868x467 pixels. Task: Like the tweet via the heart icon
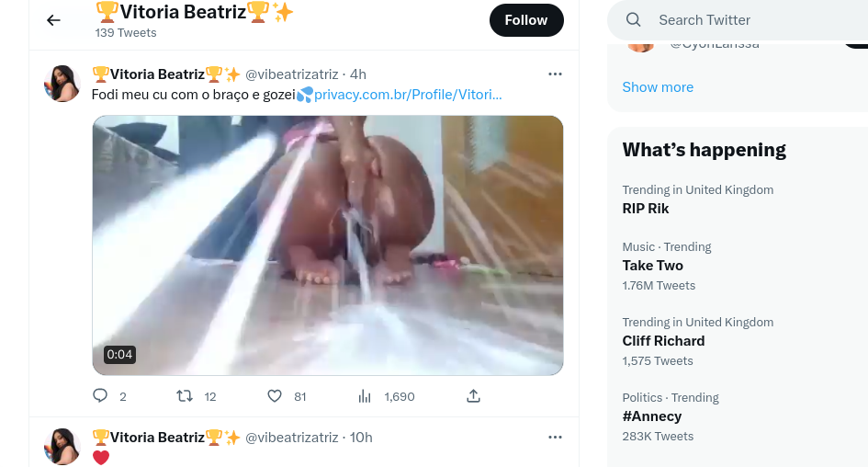pos(275,396)
